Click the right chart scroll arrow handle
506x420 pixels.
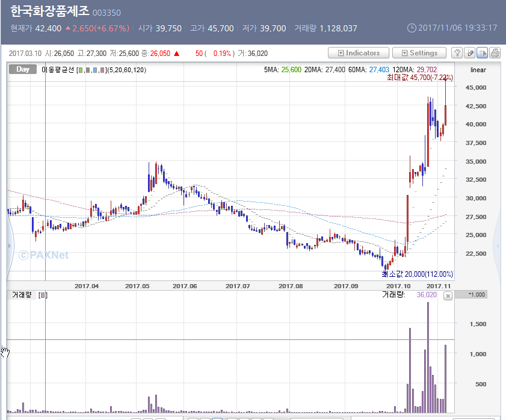pos(497,246)
